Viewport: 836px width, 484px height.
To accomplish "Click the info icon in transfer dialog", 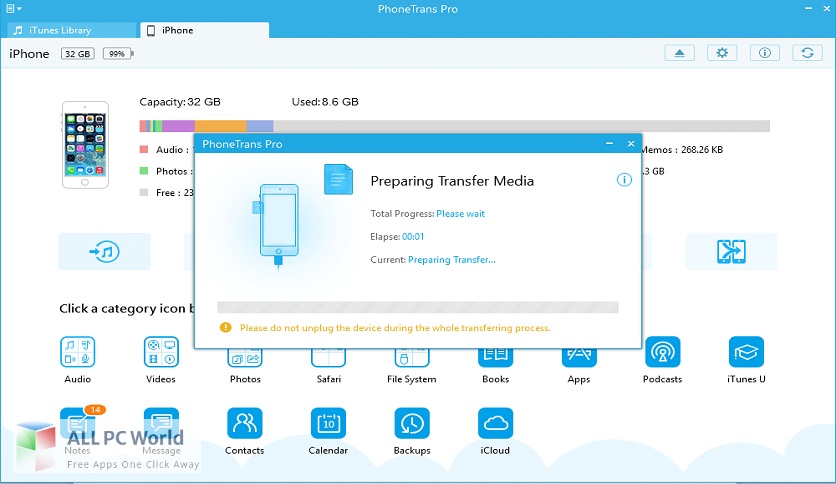I will click(x=624, y=180).
